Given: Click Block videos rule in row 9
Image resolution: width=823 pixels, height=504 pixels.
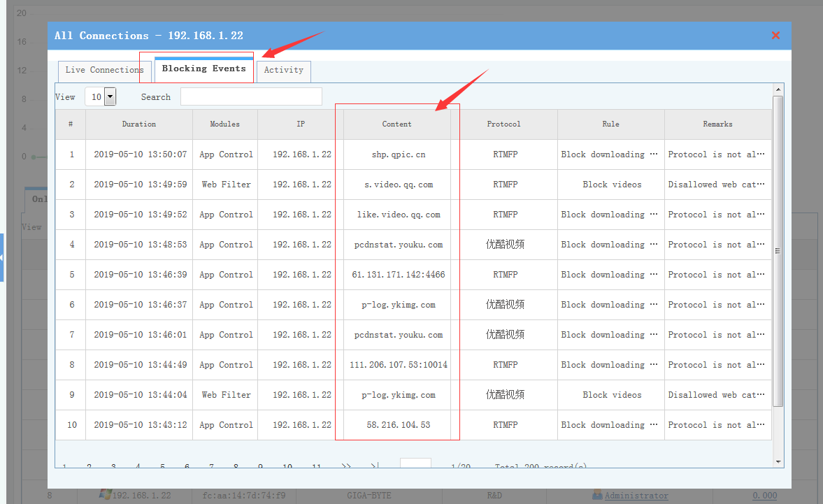Looking at the screenshot, I should (x=612, y=395).
